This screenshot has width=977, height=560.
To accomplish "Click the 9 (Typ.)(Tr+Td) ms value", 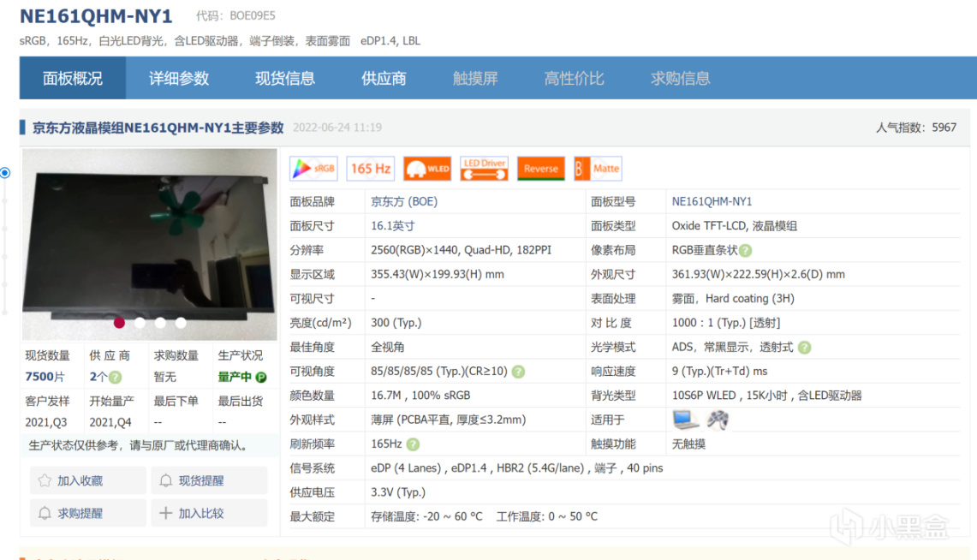I will coord(719,372).
